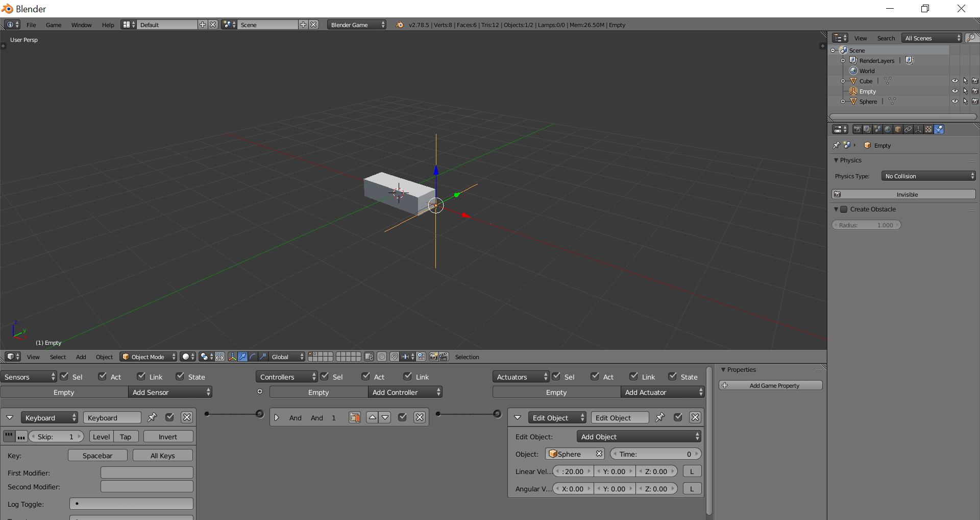Click the All Keys button for the keyboard sensor
This screenshot has height=520, width=980.
(x=162, y=455)
